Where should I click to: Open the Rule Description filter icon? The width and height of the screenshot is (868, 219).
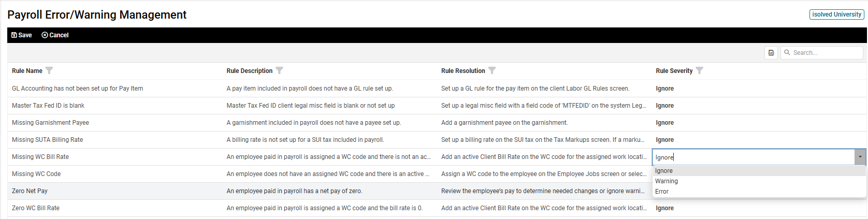tap(279, 70)
